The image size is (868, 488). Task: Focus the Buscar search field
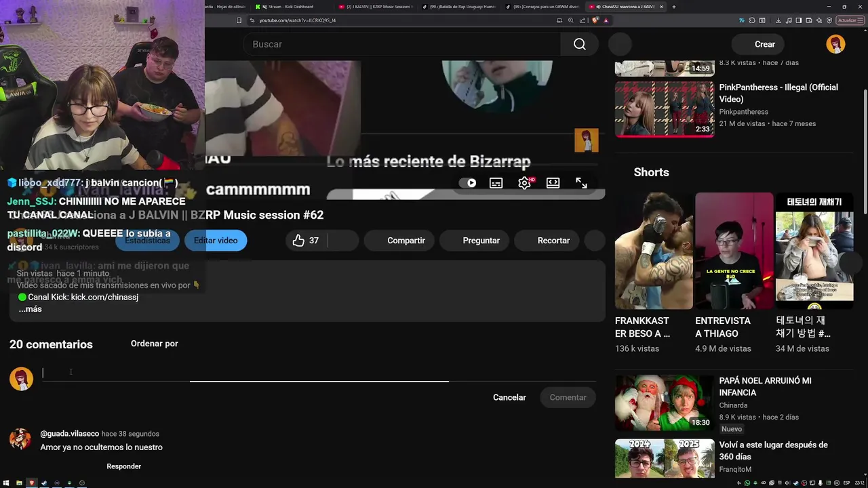coord(401,44)
